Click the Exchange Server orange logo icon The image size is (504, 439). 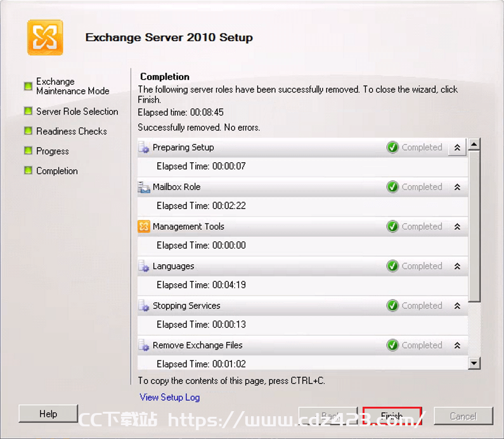click(x=45, y=37)
